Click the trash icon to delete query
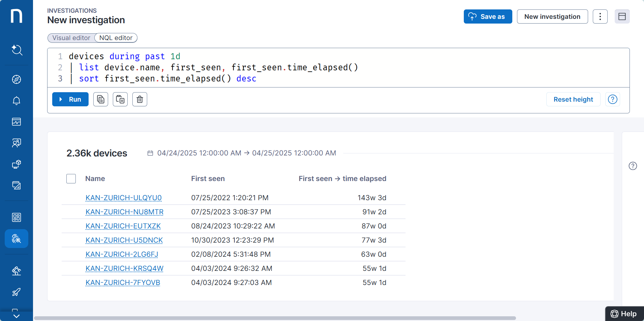Image resolution: width=644 pixels, height=321 pixels. [140, 99]
